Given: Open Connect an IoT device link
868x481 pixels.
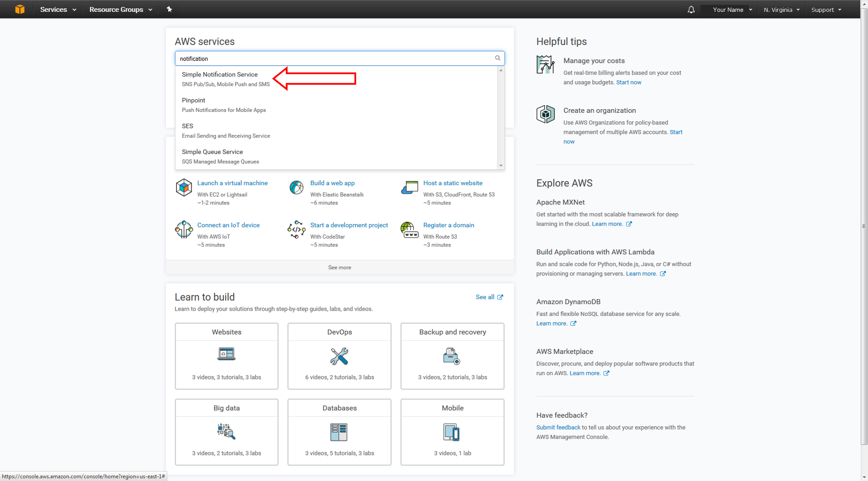Looking at the screenshot, I should point(228,225).
